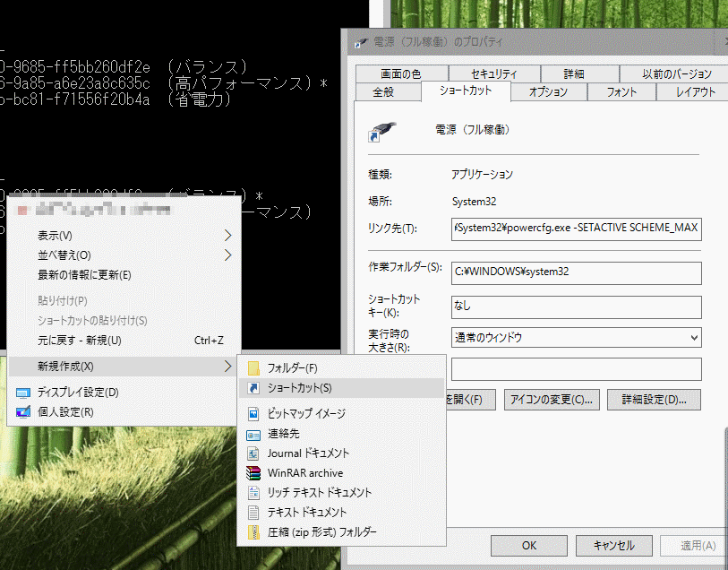728x570 pixels.
Task: Select 新規作成(X) menu entry
Action: pos(124,367)
